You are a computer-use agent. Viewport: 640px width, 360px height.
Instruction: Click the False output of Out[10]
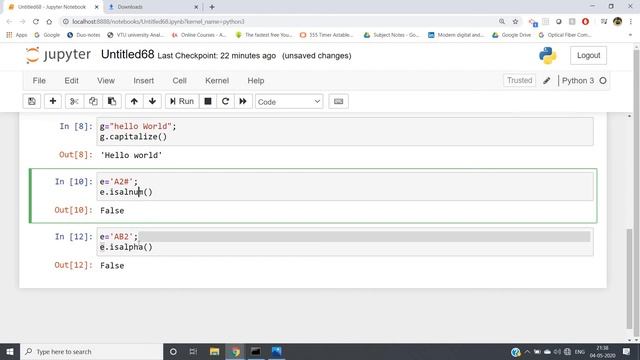click(112, 211)
